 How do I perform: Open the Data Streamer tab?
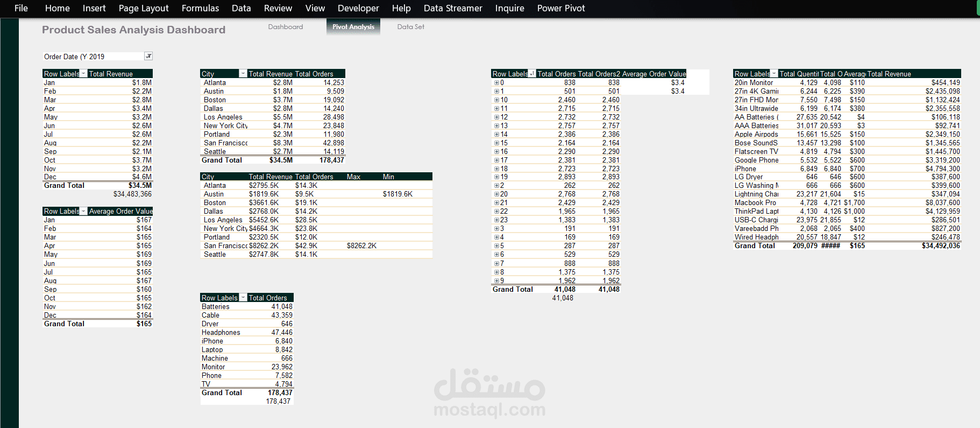click(x=453, y=8)
